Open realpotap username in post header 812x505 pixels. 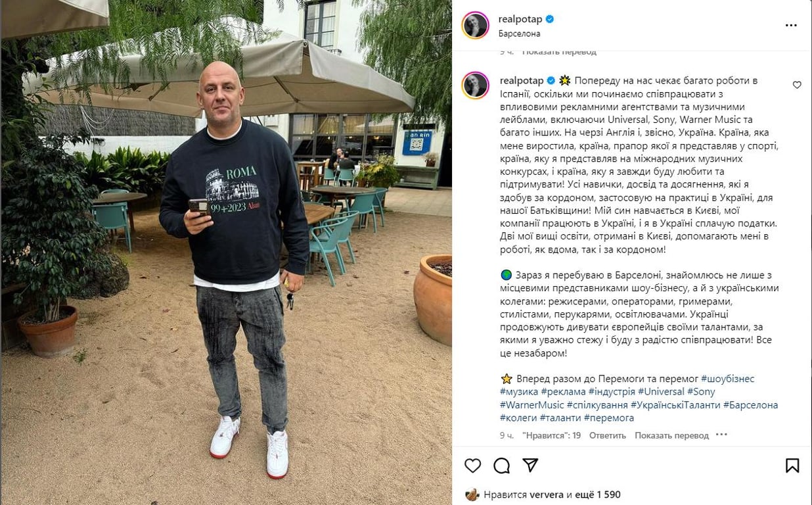pos(521,19)
